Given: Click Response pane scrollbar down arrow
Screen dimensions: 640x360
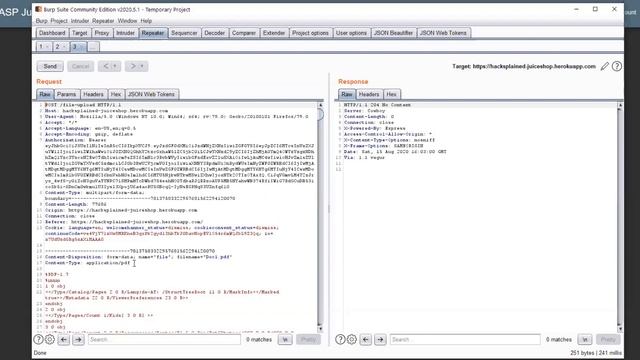Looking at the screenshot, I should tap(620, 329).
